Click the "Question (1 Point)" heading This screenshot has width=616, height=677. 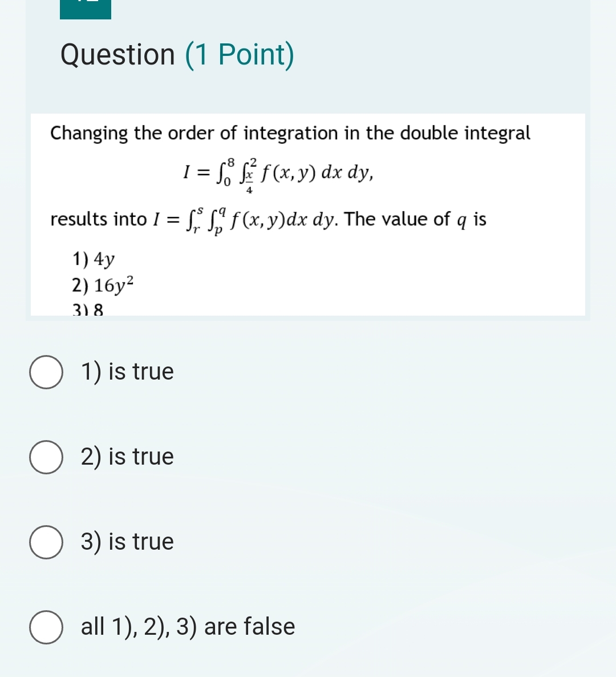point(176,54)
